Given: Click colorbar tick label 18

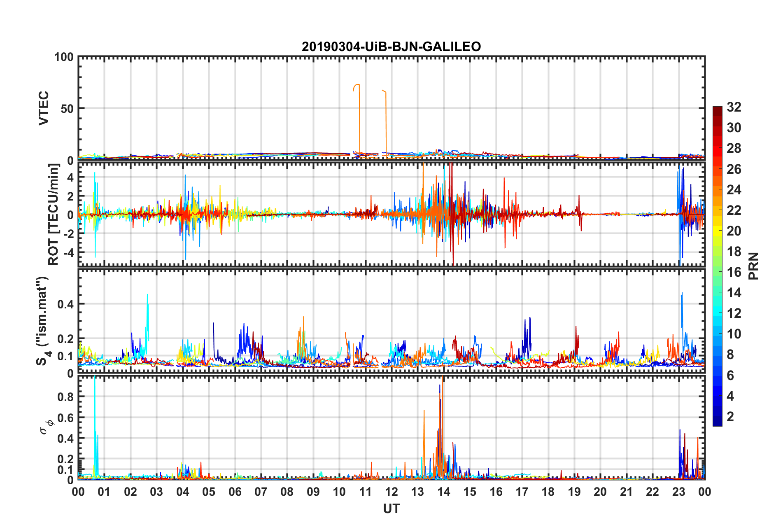Looking at the screenshot, I should pos(734,251).
